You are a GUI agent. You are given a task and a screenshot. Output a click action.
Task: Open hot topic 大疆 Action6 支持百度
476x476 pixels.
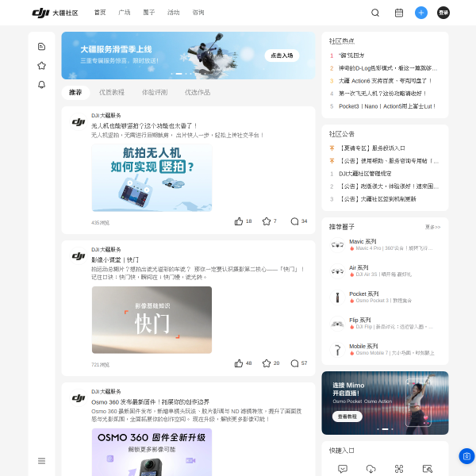click(385, 81)
